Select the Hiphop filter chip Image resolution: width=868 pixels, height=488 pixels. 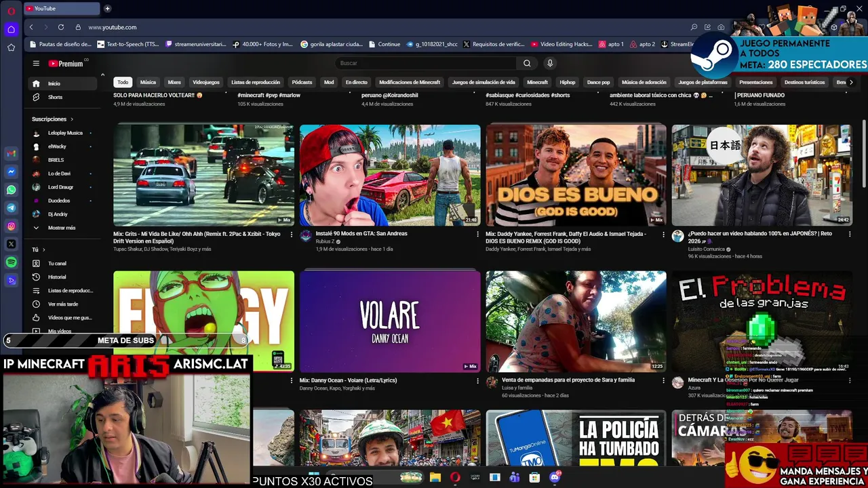tap(568, 82)
